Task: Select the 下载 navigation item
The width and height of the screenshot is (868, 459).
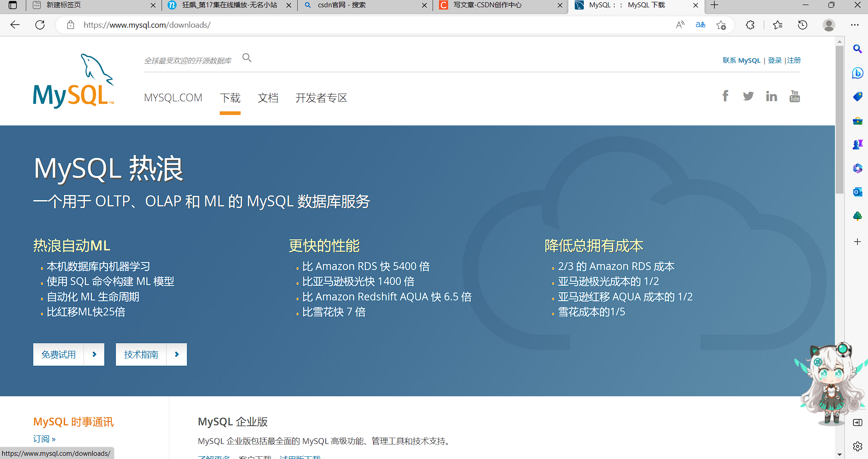Action: coord(230,98)
